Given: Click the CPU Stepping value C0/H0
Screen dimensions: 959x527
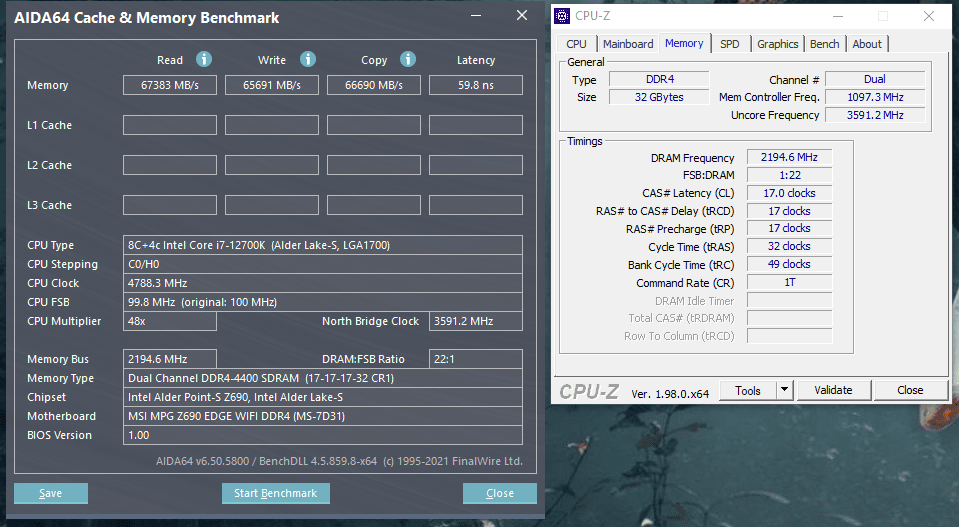Looking at the screenshot, I should point(323,264).
